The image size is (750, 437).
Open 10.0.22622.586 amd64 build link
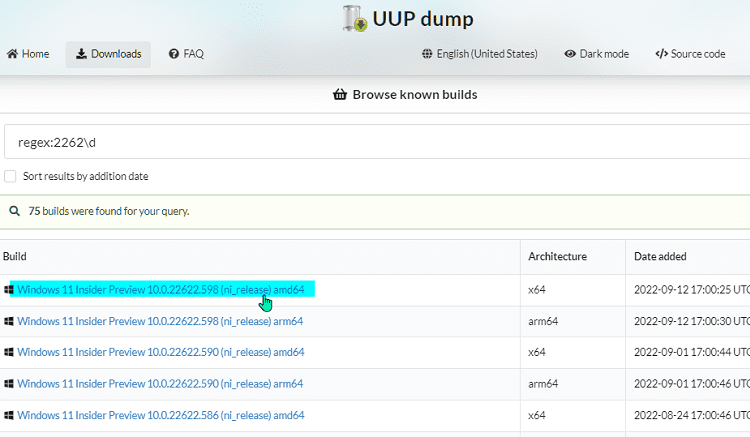coord(161,415)
